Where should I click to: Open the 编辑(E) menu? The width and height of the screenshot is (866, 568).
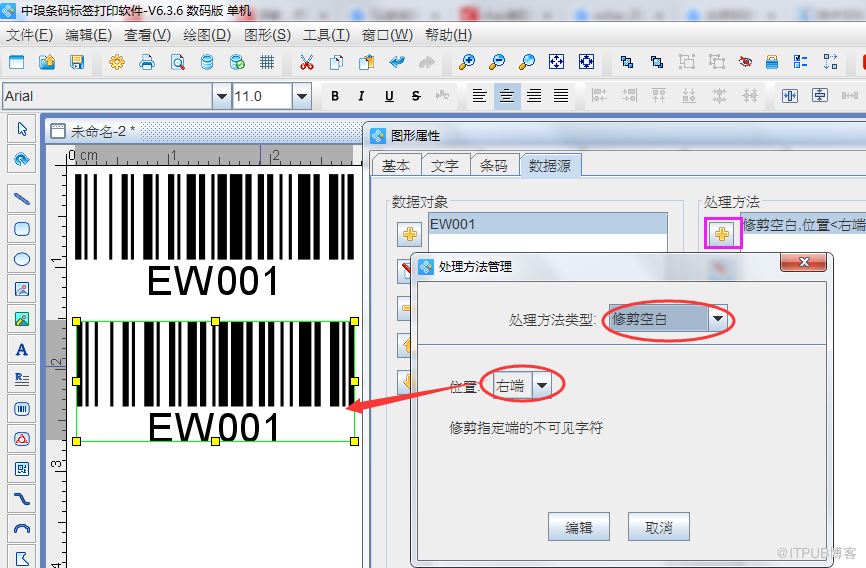(88, 35)
